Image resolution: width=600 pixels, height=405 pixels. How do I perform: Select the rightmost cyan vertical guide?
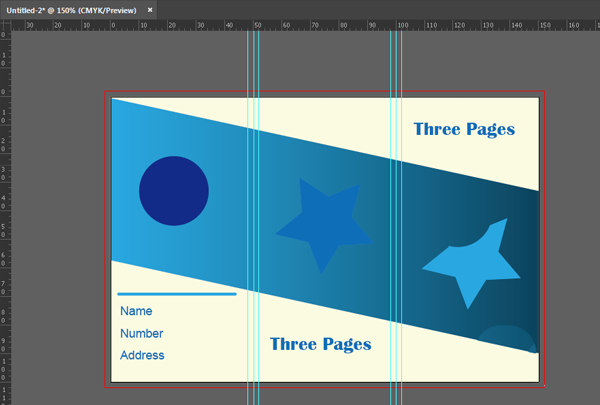click(403, 60)
